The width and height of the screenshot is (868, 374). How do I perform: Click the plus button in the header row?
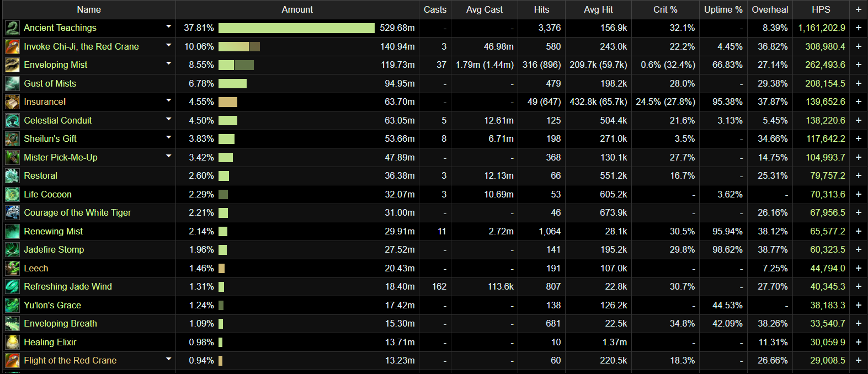click(x=858, y=9)
